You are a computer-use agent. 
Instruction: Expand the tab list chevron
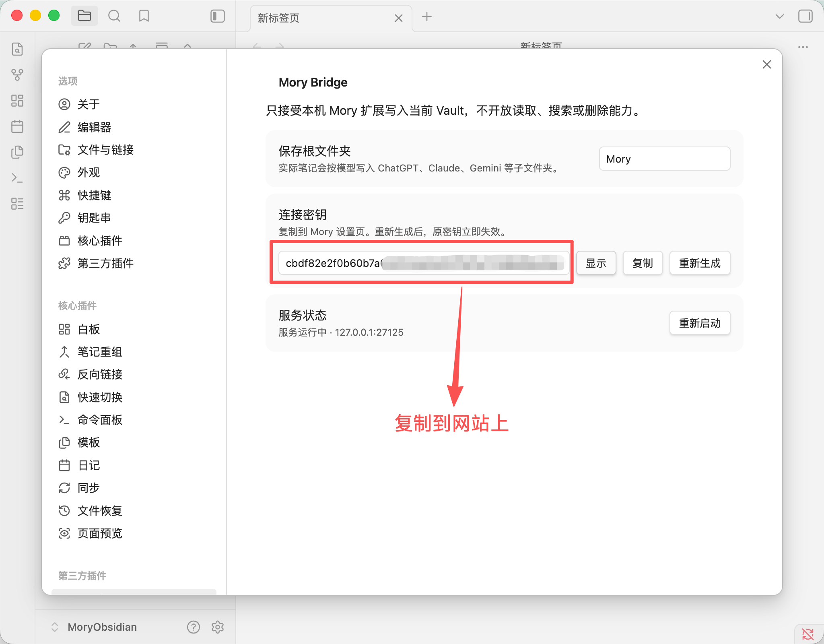point(779,17)
